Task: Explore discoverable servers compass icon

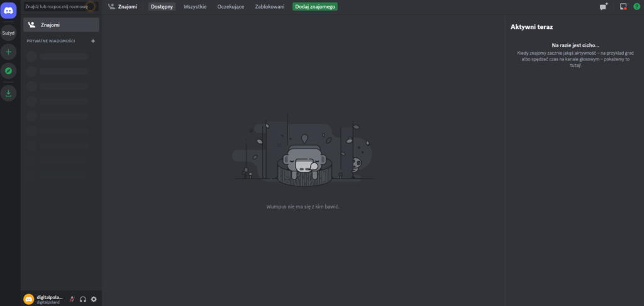Action: pyautogui.click(x=8, y=71)
